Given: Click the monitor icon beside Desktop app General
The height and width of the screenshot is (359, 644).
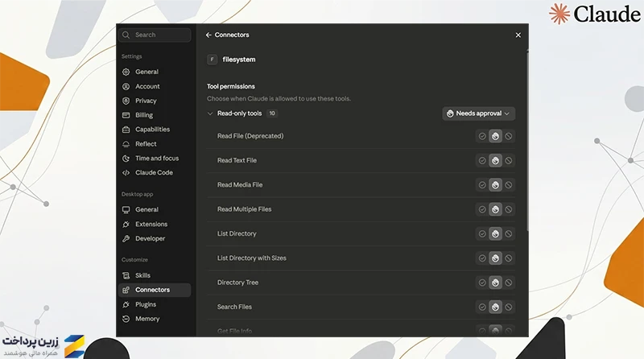Looking at the screenshot, I should tap(126, 210).
